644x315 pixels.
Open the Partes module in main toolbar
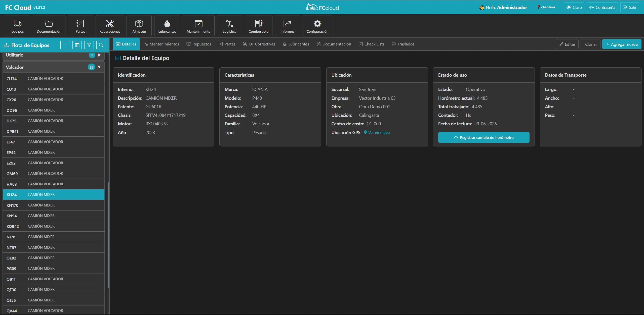[80, 26]
